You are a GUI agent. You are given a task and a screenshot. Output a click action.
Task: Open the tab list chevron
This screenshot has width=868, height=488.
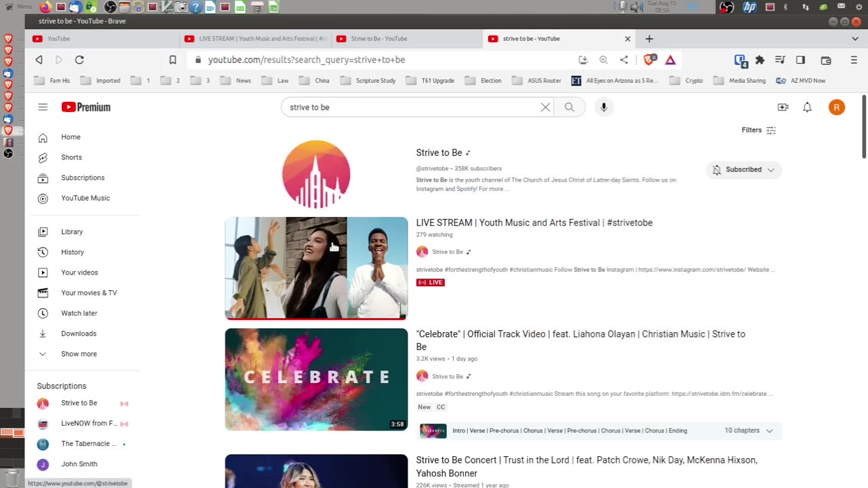click(855, 39)
